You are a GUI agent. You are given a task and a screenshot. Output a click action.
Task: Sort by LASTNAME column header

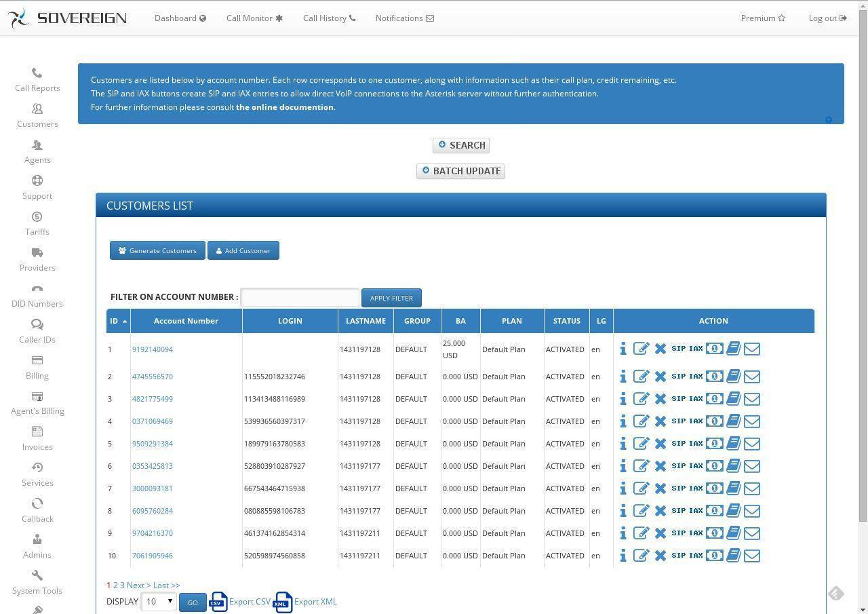366,321
